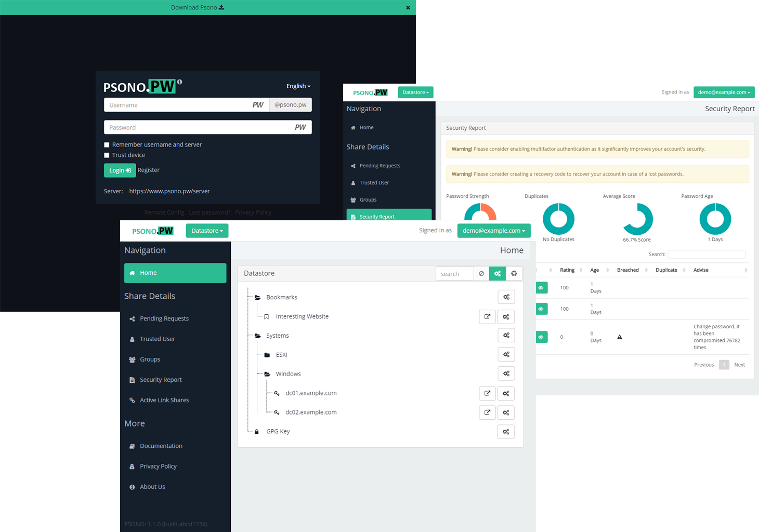
Task: Enable Remember username and server checkbox
Action: click(107, 145)
